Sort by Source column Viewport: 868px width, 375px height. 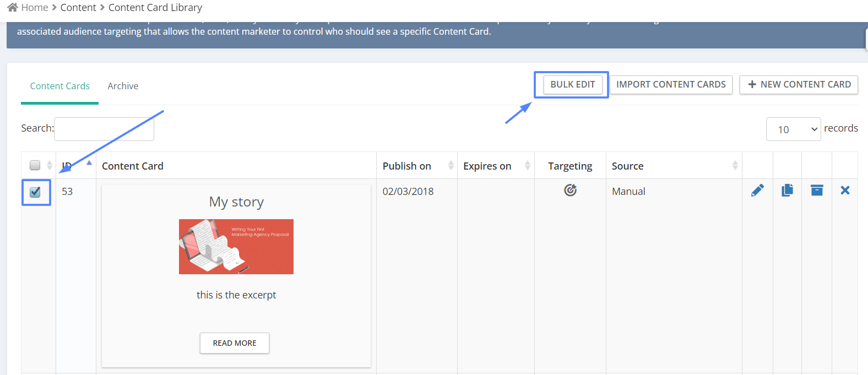tap(674, 166)
